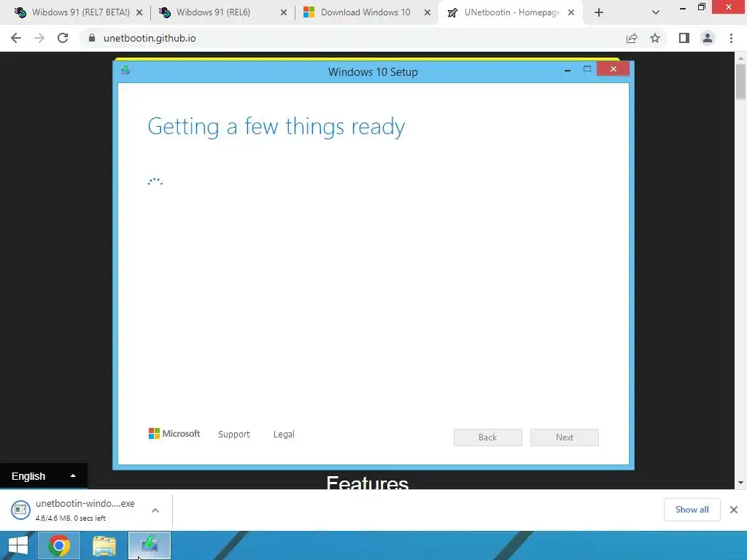Minimize the Windows 10 Setup window
This screenshot has width=747, height=560.
pos(568,70)
